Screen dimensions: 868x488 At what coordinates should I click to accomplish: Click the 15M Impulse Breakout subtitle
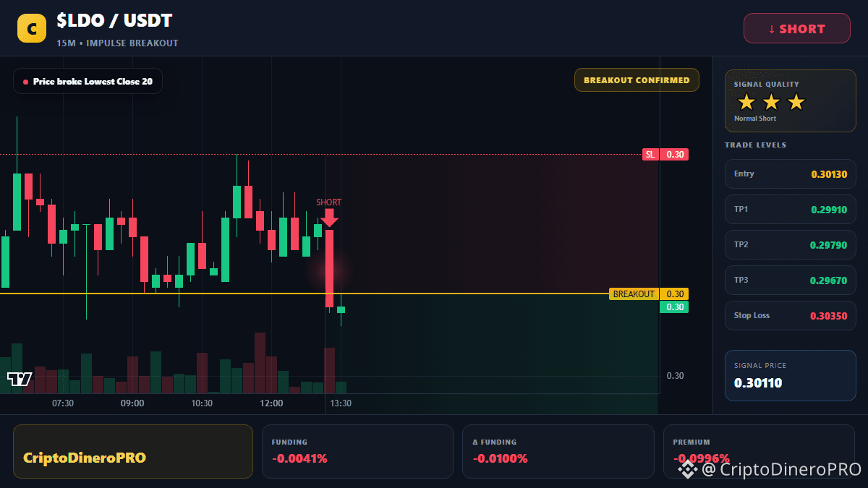[x=117, y=43]
